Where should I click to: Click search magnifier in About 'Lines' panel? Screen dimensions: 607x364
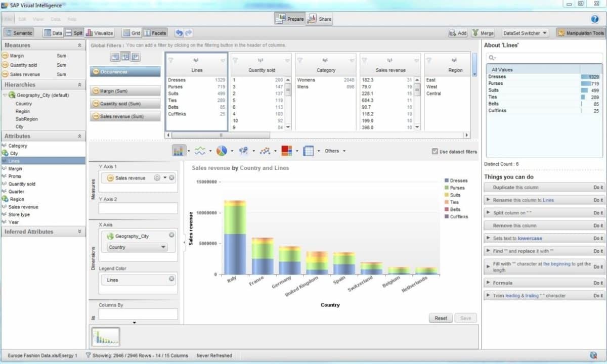(491, 58)
